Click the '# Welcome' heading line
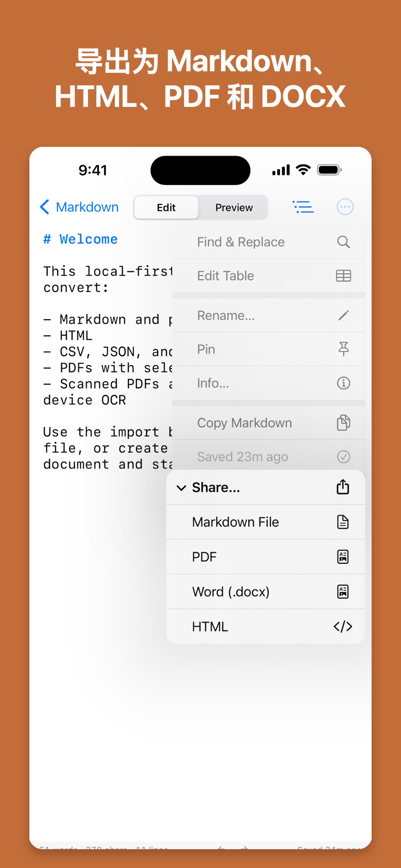 81,239
